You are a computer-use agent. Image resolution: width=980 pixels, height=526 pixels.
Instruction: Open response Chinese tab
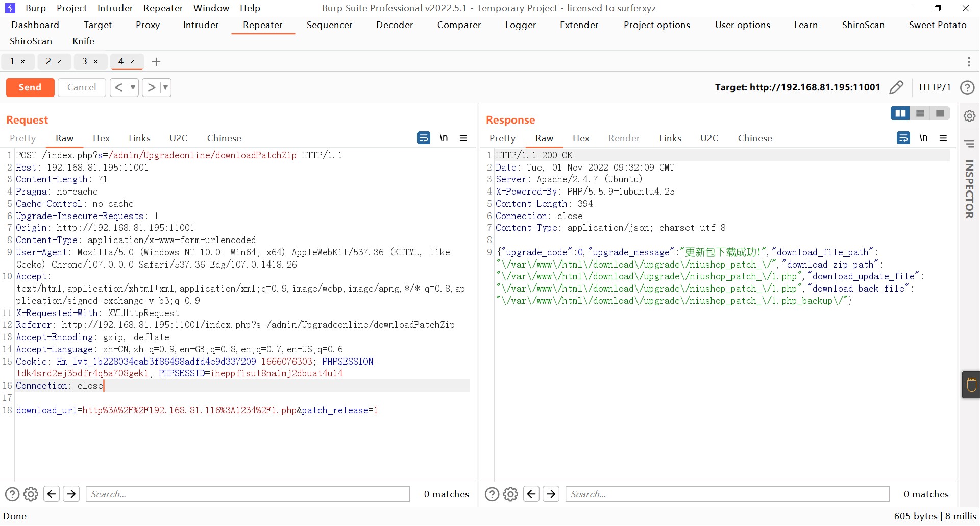tap(755, 138)
